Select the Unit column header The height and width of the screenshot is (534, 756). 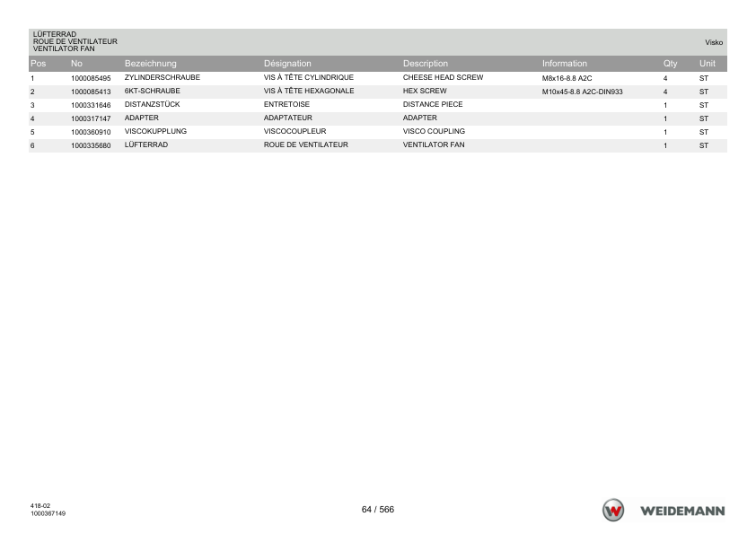coord(708,64)
